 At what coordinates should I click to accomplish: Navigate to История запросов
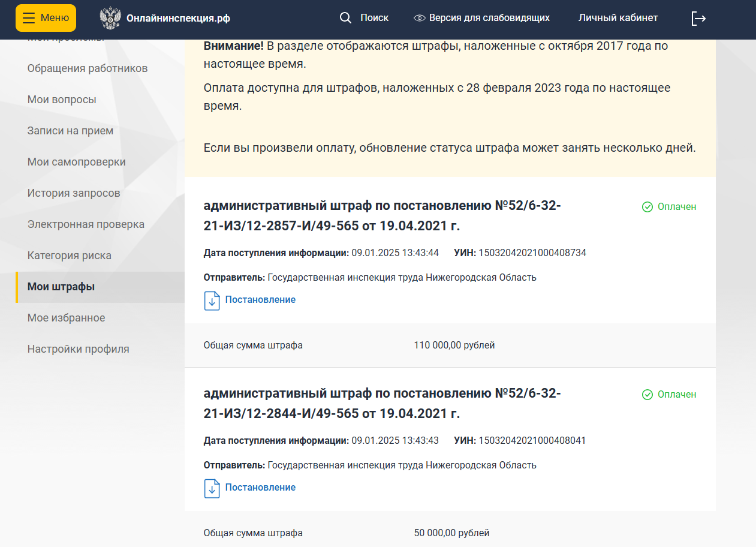click(x=74, y=193)
